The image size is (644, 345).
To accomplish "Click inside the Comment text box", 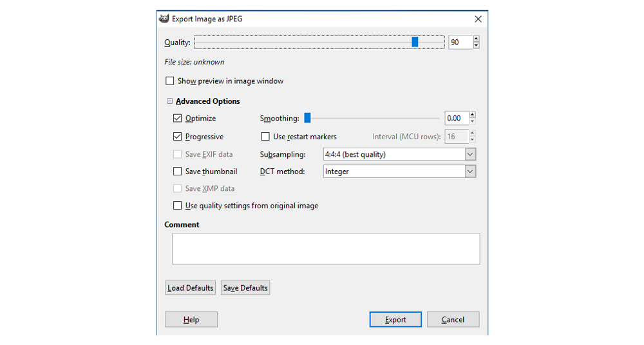I will coord(326,249).
